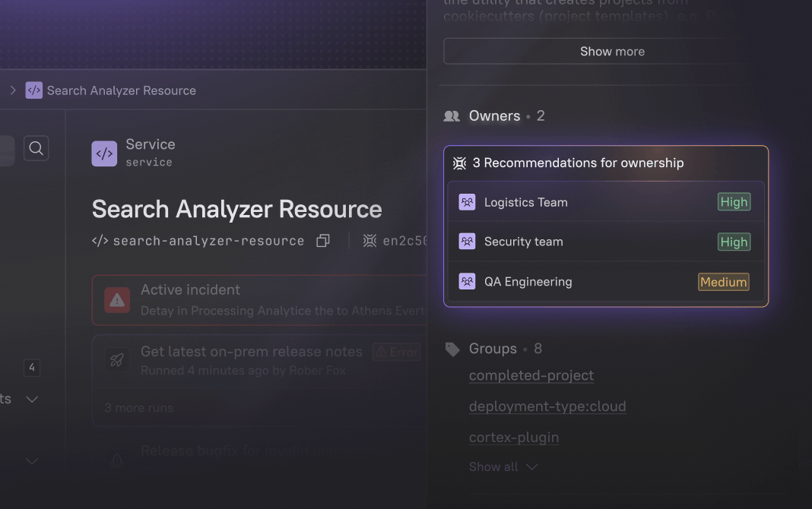
Task: Open the cortex-plugin group link
Action: (514, 438)
